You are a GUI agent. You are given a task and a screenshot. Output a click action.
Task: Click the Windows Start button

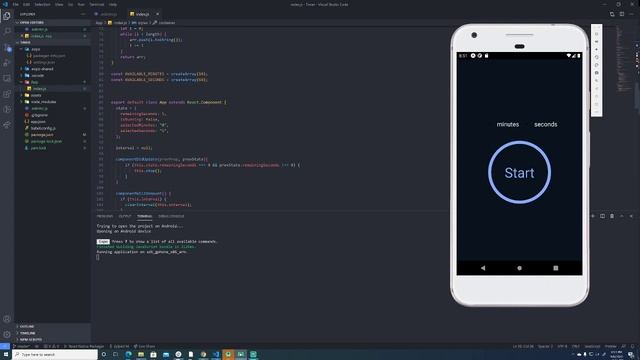6,354
